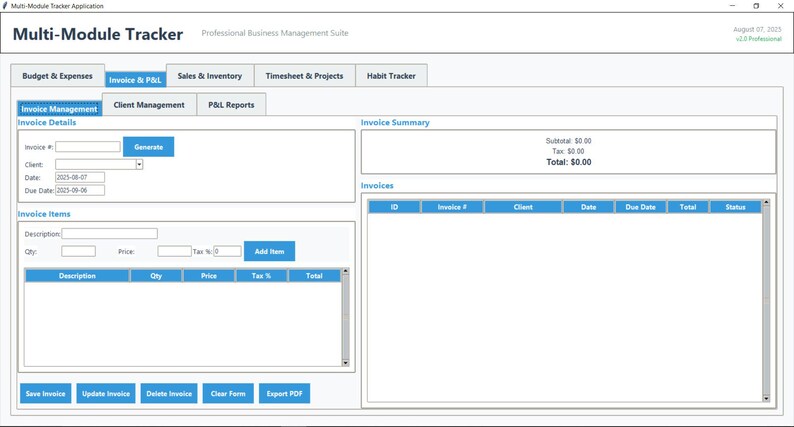This screenshot has width=794, height=427.
Task: Click the items table Tax % column header
Action: point(261,276)
